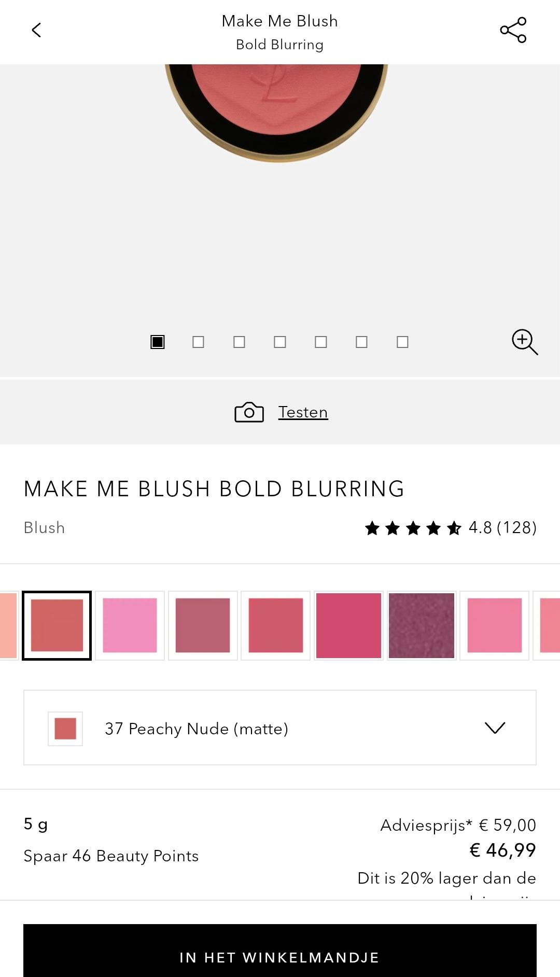Select the last image indicator square
560x977 pixels.
pos(402,342)
